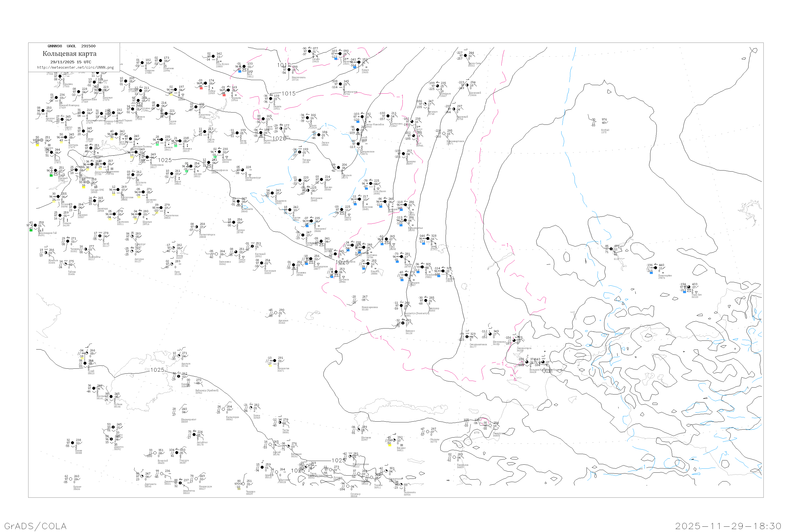This screenshot has height=532, width=798.
Task: Click the Кольцевая карта map title
Action: [69, 54]
